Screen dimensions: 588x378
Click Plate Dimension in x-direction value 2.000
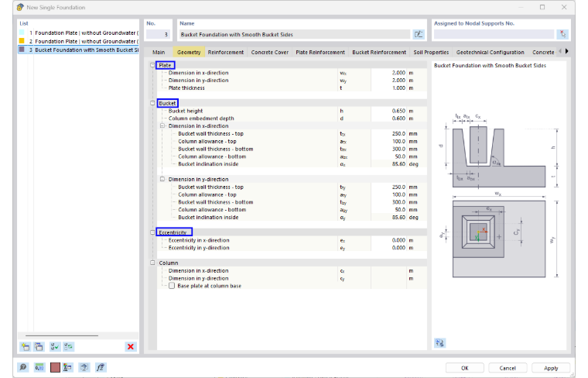(388, 73)
